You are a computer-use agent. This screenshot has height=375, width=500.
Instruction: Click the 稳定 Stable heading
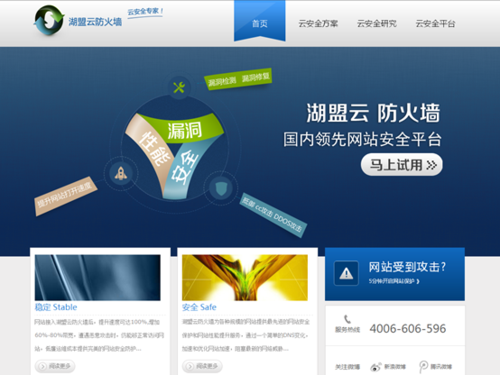point(56,307)
